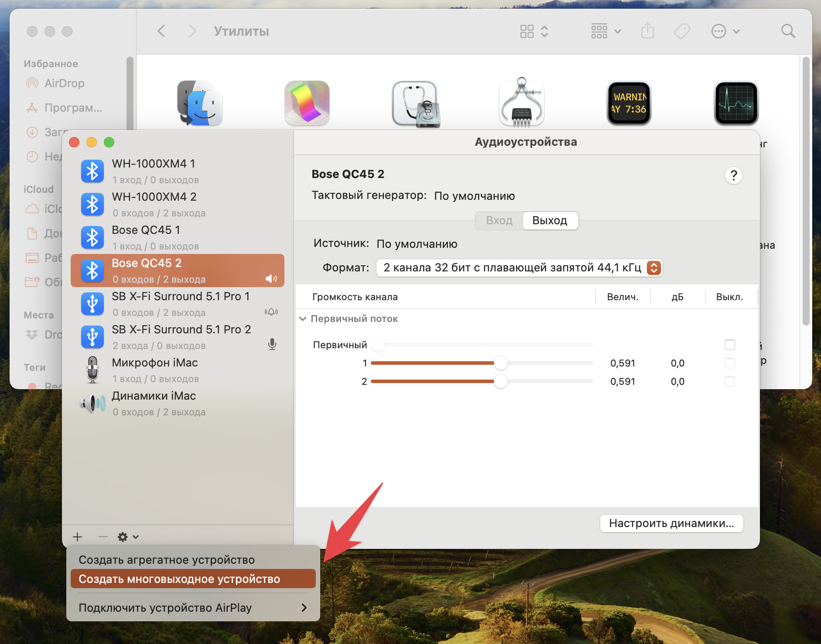Click the Велич. column header

click(623, 297)
